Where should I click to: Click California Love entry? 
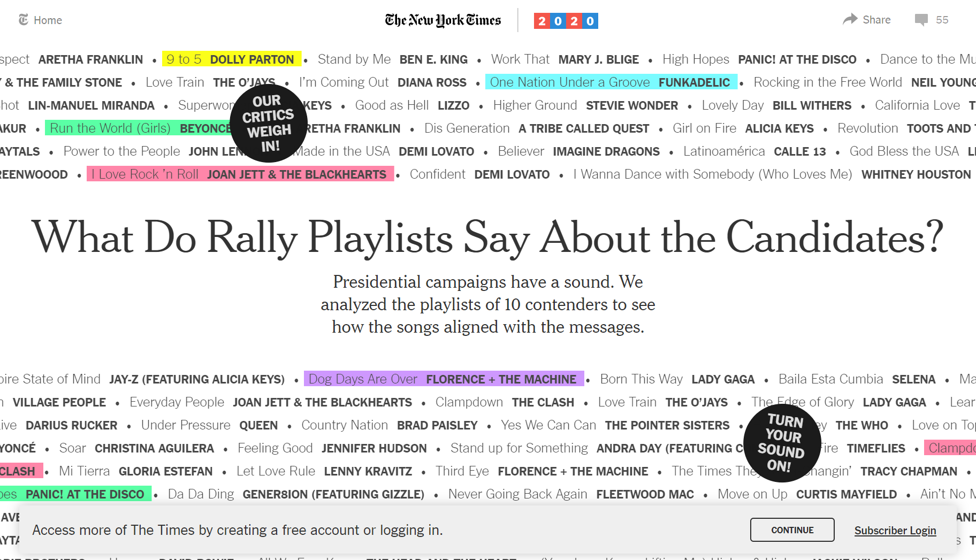925,105
